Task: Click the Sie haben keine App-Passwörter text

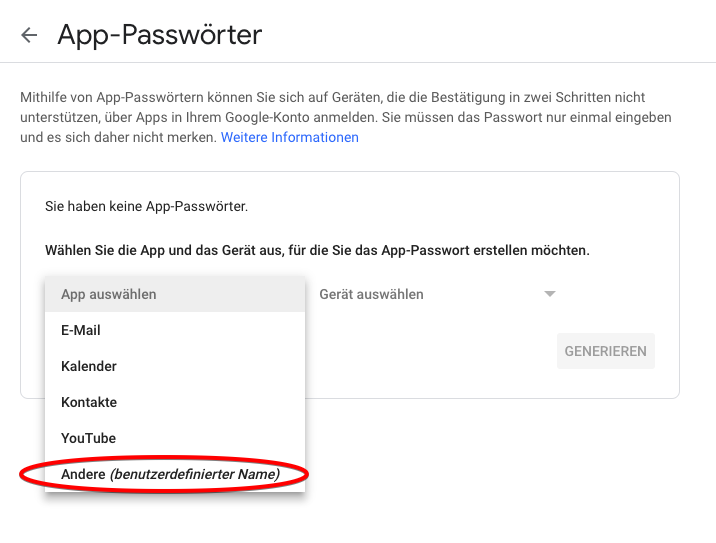Action: [x=146, y=207]
